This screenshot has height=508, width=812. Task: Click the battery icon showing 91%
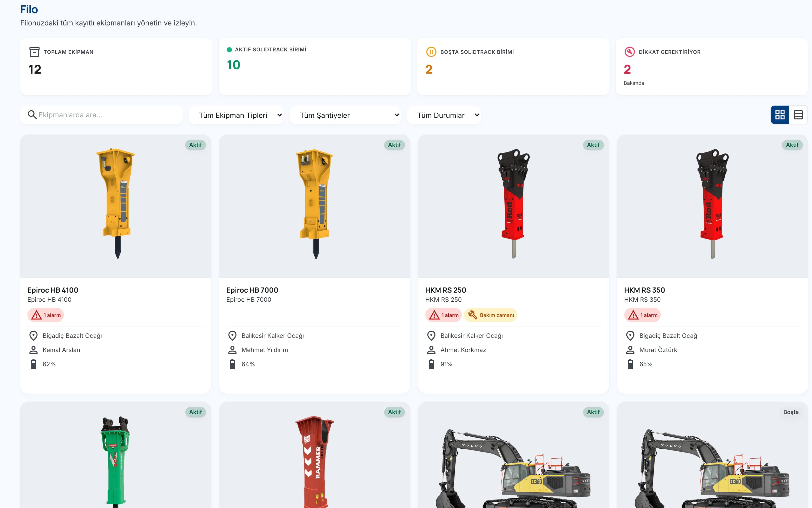coord(431,364)
